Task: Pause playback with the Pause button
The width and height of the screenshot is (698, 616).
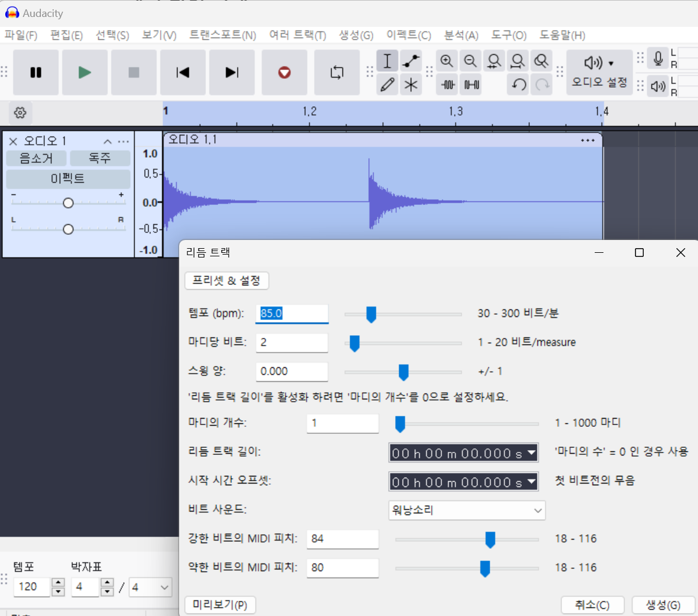Action: coord(36,72)
